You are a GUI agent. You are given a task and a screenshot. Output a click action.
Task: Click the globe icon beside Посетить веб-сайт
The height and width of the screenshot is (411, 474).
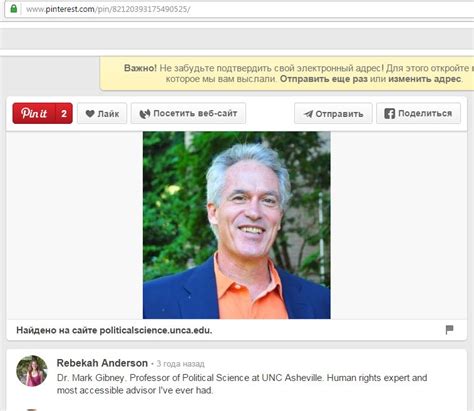coord(144,114)
